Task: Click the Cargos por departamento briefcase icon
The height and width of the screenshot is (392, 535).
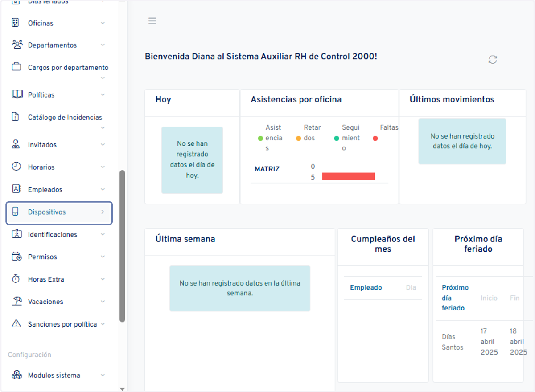Action: click(16, 67)
